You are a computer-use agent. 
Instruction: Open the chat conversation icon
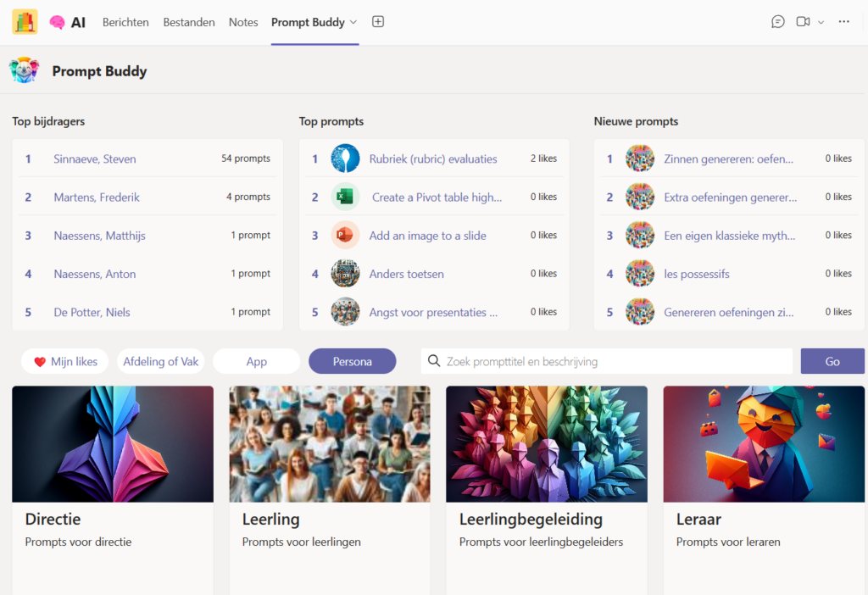click(x=777, y=22)
